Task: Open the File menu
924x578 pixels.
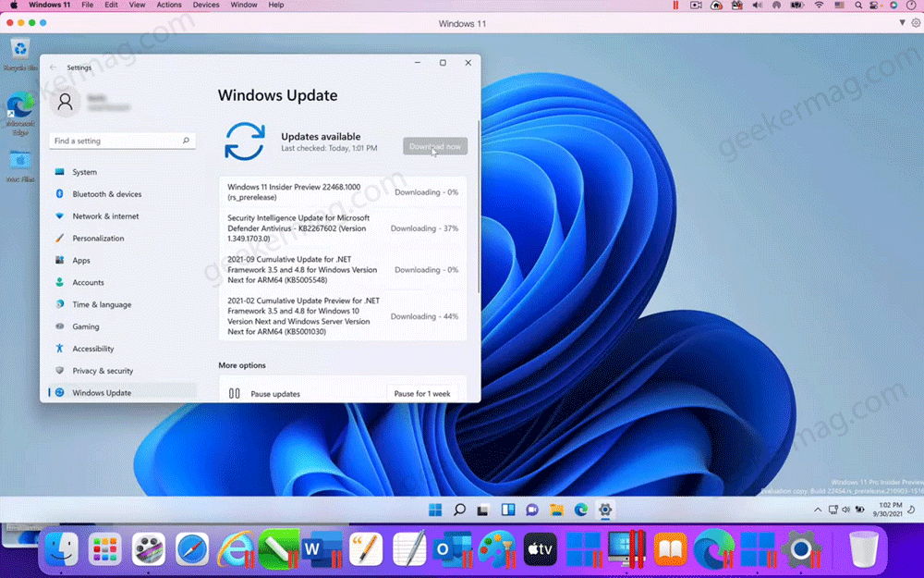Action: click(x=87, y=5)
